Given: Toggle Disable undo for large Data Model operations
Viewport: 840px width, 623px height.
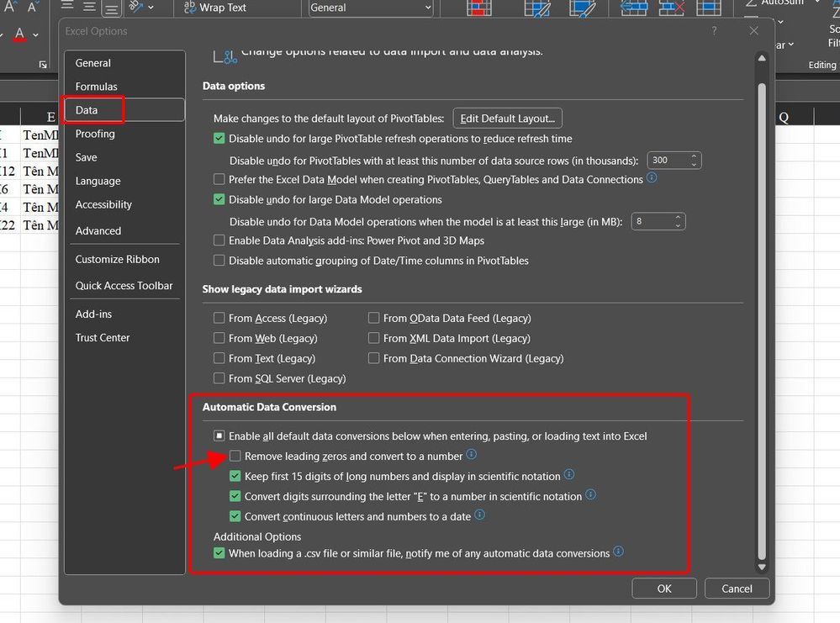Looking at the screenshot, I should (219, 200).
